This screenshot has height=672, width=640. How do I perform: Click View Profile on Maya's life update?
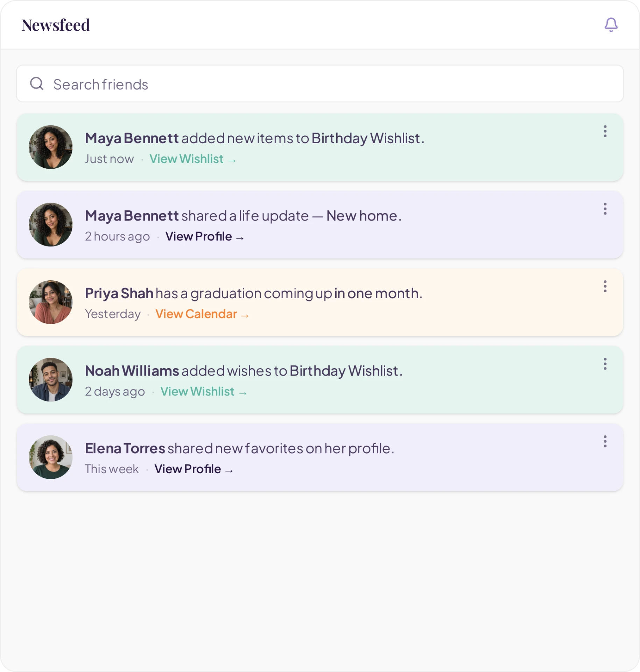[205, 237]
